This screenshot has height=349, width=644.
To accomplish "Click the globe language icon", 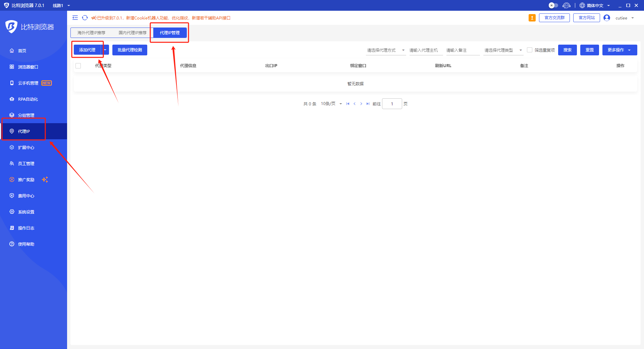I will 582,5.
